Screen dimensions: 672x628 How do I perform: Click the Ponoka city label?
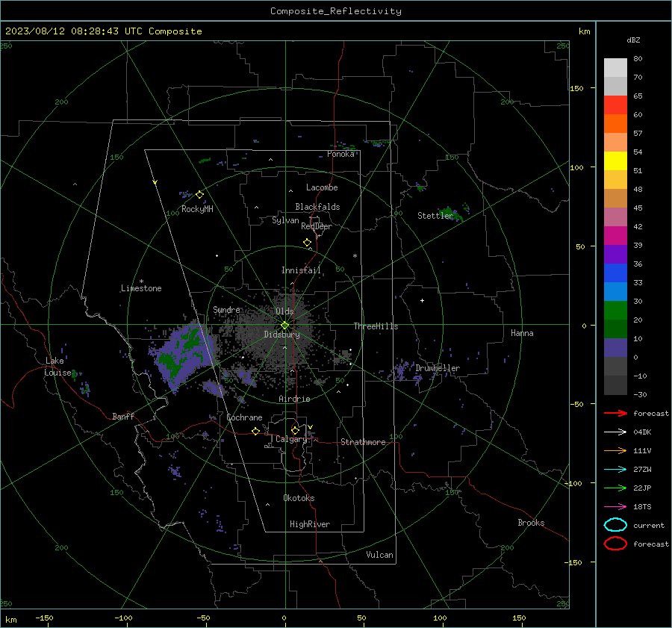tap(340, 154)
